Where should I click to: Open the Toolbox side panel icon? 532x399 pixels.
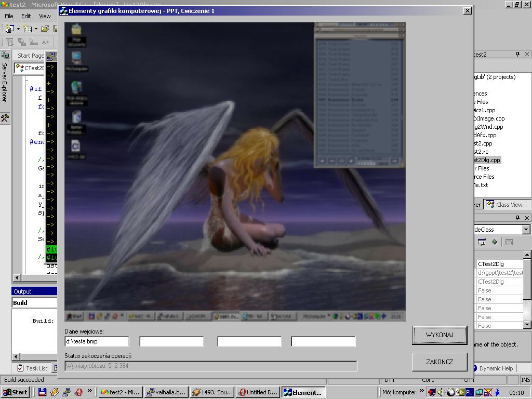click(5, 118)
